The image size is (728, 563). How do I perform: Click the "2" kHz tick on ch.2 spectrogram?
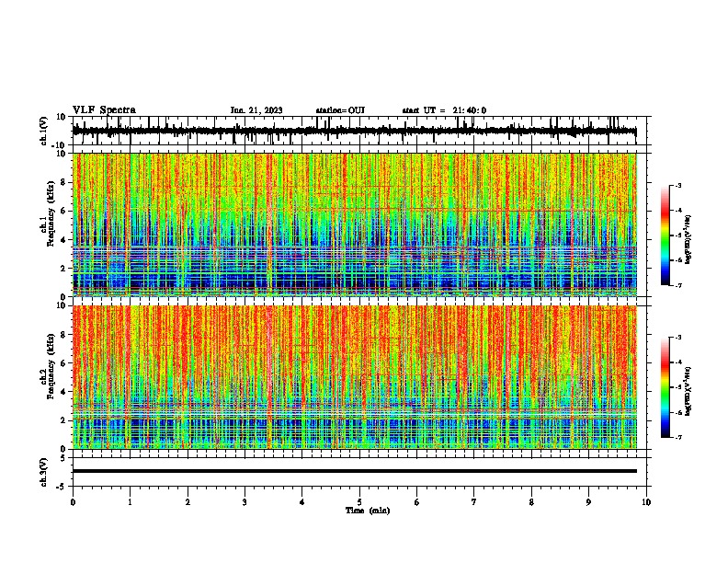(x=63, y=420)
